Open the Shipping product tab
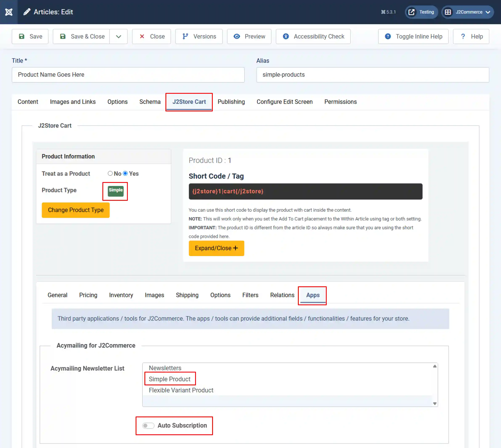 [187, 295]
